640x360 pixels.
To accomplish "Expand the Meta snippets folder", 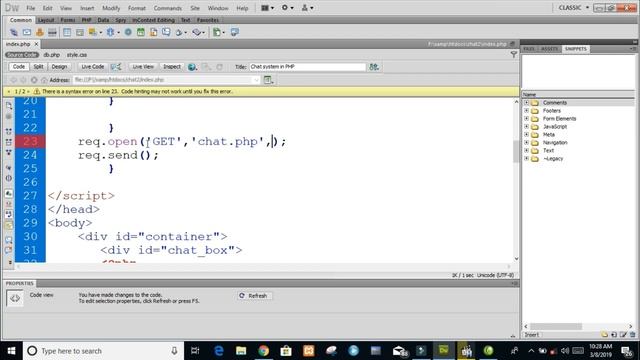I will click(527, 134).
